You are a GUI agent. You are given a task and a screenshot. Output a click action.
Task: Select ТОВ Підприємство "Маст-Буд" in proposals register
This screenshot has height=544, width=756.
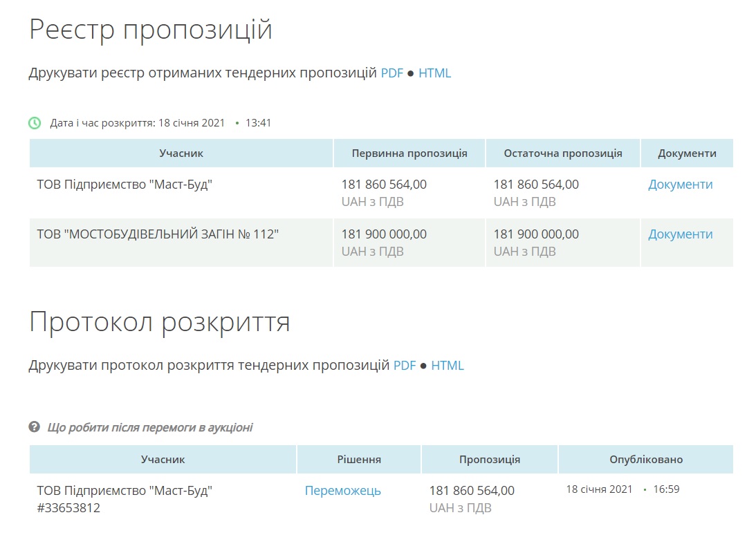(125, 185)
